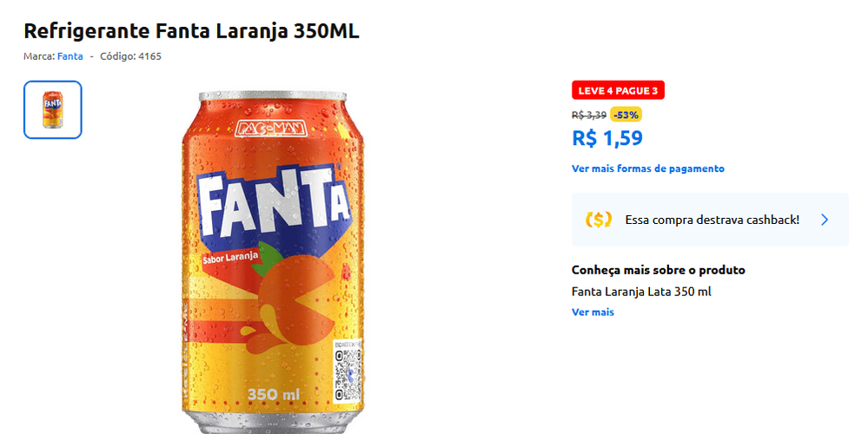The width and height of the screenshot is (868, 434).
Task: Expand the cashback banner chevron arrow
Action: tap(825, 220)
